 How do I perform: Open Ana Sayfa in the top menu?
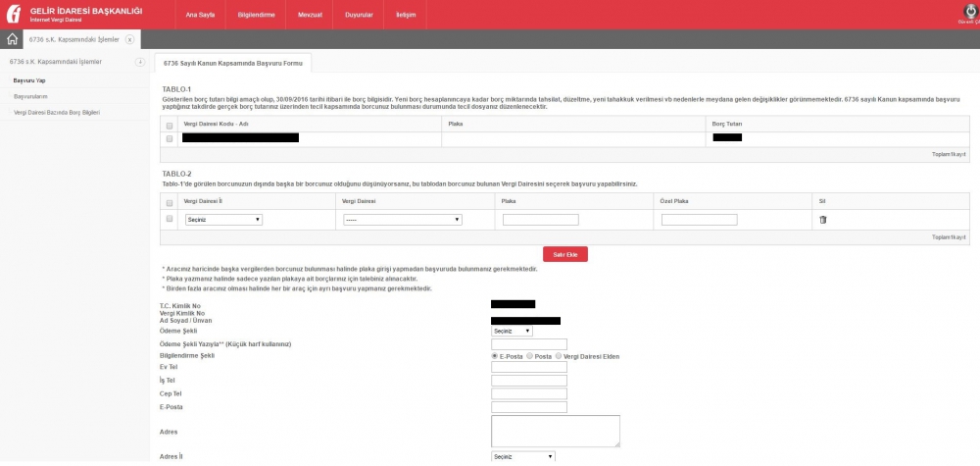click(200, 15)
